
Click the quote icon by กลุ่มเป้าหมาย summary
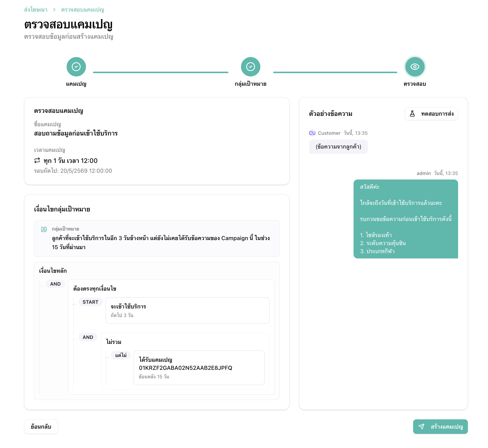pos(44,229)
